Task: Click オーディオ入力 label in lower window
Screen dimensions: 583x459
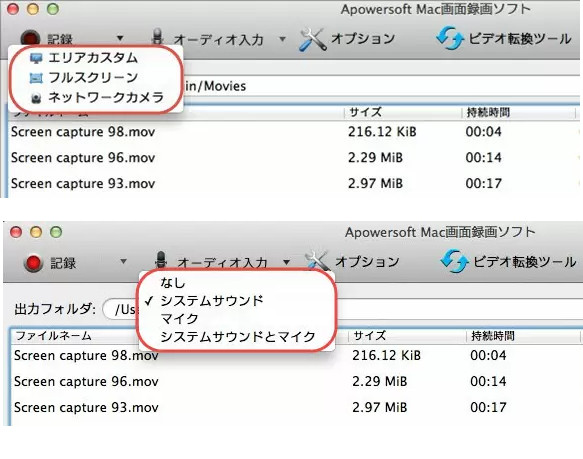Action: click(x=222, y=262)
